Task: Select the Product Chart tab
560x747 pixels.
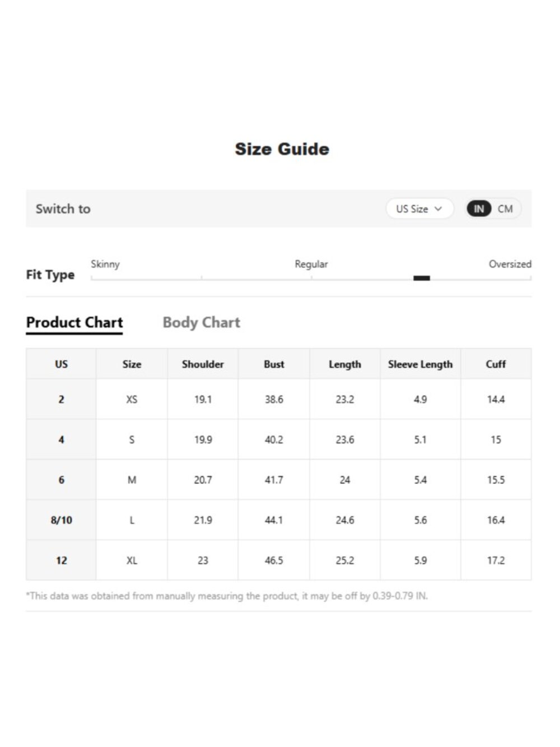Action: [74, 323]
